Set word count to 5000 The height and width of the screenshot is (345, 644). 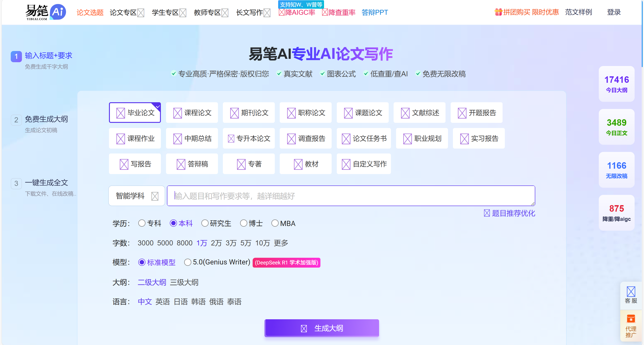pyautogui.click(x=165, y=243)
